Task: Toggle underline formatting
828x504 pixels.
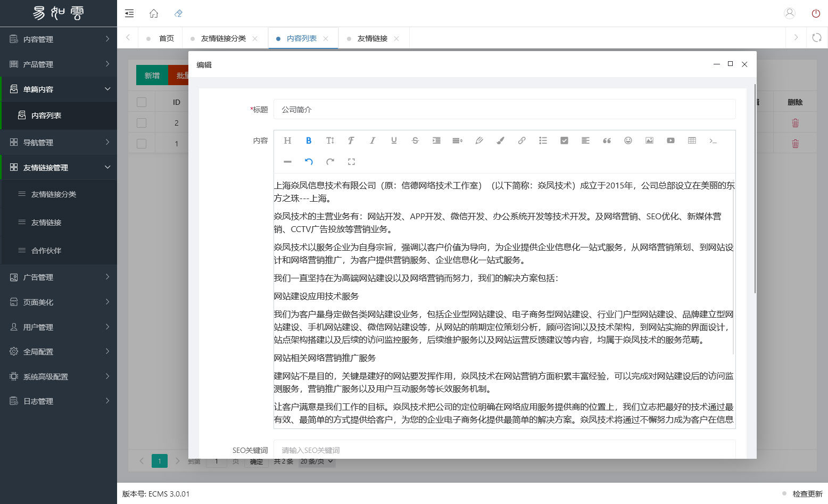Action: tap(394, 141)
